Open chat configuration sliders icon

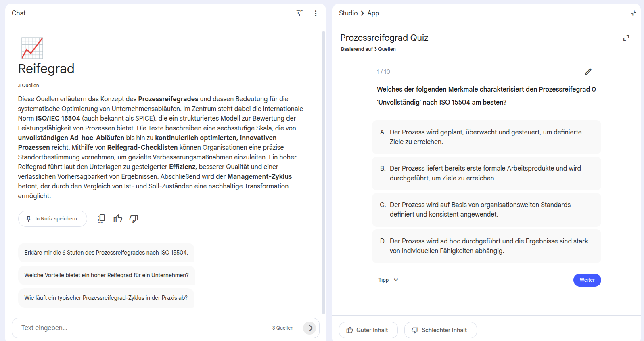point(299,13)
